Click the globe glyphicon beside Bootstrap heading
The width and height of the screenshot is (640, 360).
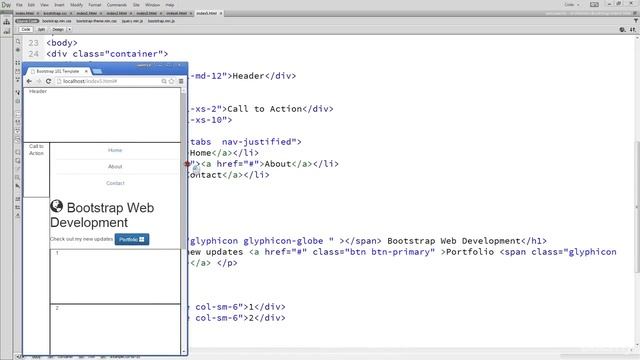point(56,206)
